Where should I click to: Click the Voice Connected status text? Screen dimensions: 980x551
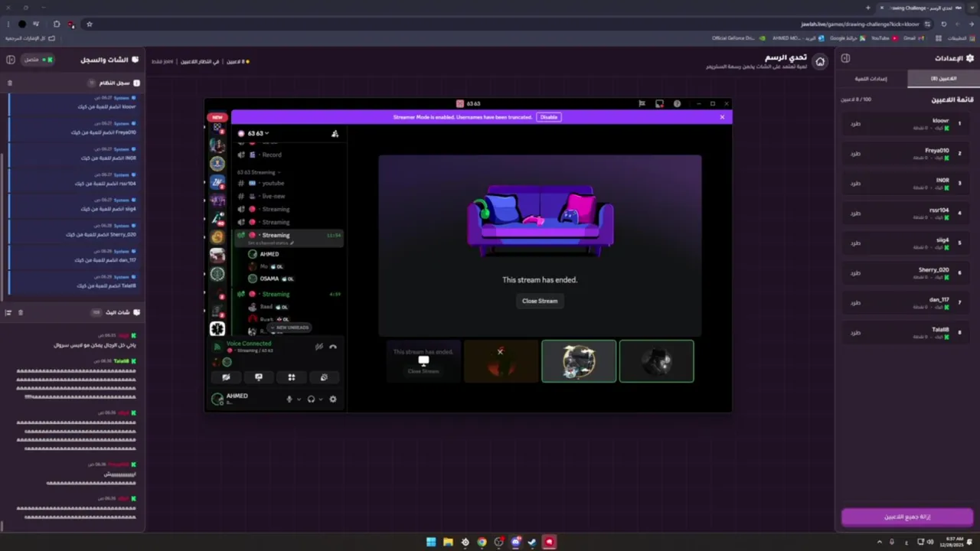click(249, 344)
